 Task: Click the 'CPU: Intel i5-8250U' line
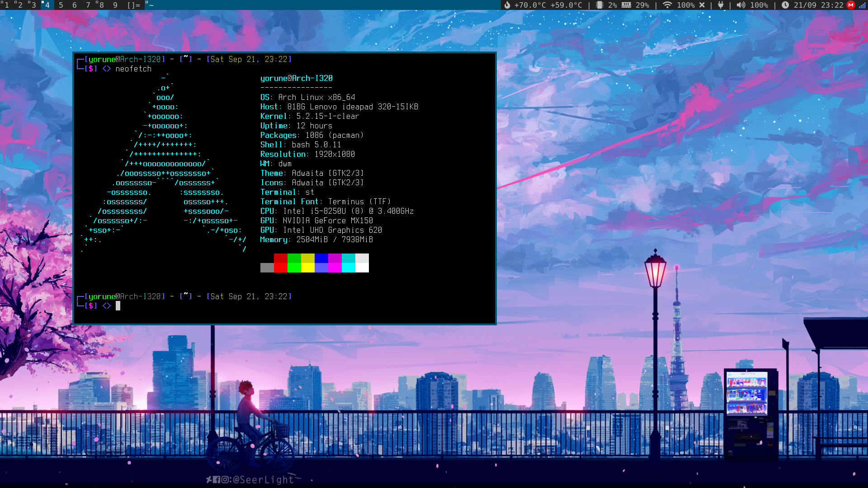point(337,211)
